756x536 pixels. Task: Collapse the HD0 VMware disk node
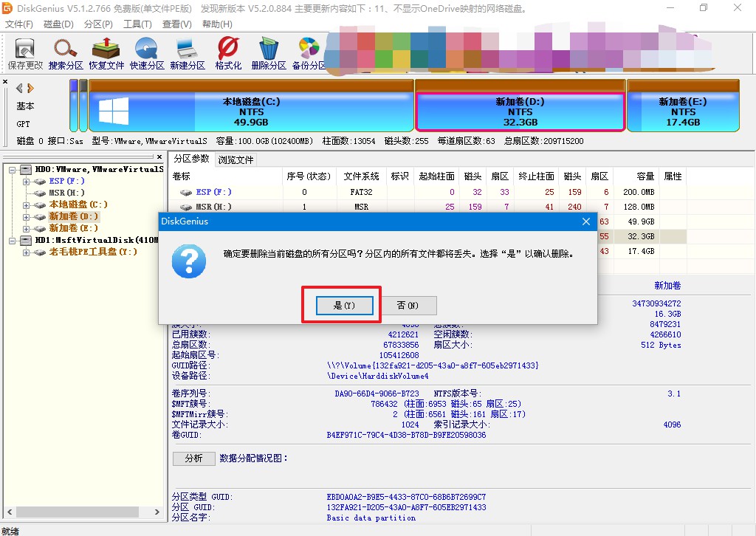13,170
